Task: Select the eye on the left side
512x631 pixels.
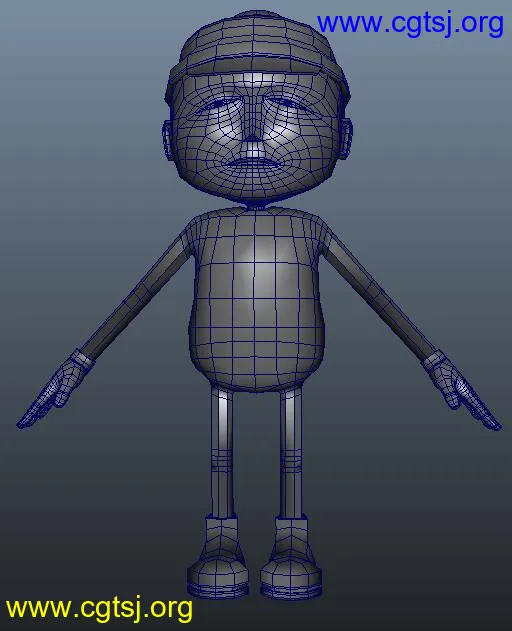Action: coord(218,104)
